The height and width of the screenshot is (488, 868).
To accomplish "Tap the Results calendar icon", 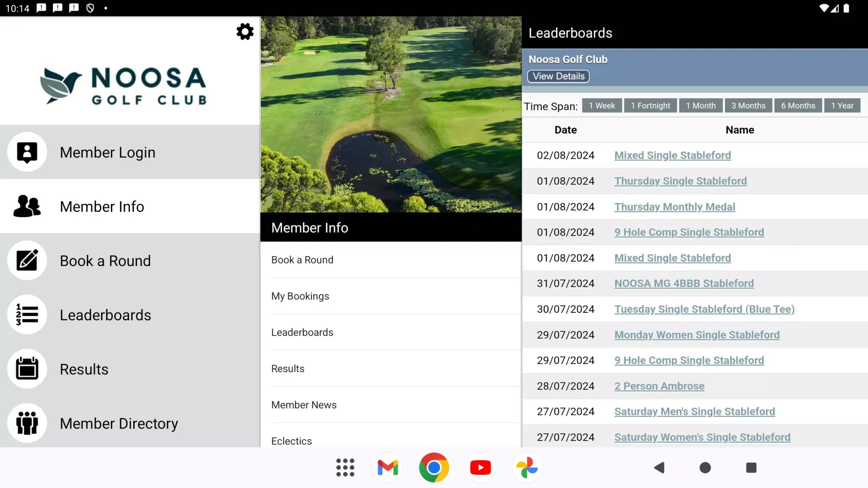I will (x=27, y=369).
